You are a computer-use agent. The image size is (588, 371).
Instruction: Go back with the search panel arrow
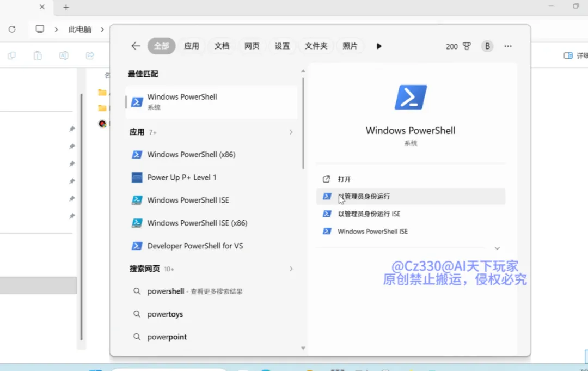coord(136,46)
